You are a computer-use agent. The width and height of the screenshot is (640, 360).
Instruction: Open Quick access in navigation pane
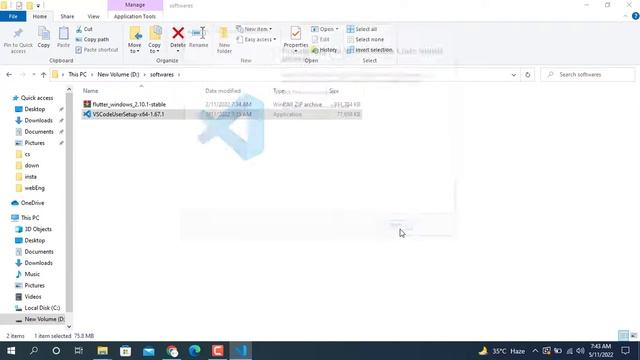click(x=37, y=98)
